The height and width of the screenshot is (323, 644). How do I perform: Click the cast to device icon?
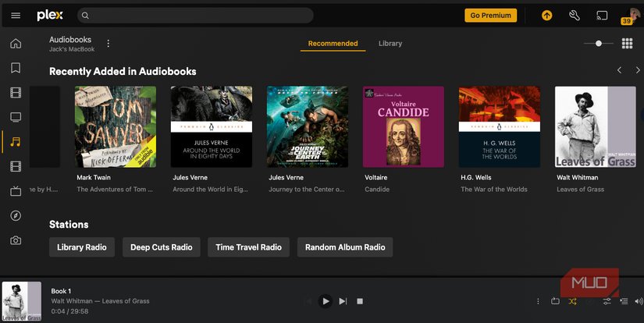point(602,16)
